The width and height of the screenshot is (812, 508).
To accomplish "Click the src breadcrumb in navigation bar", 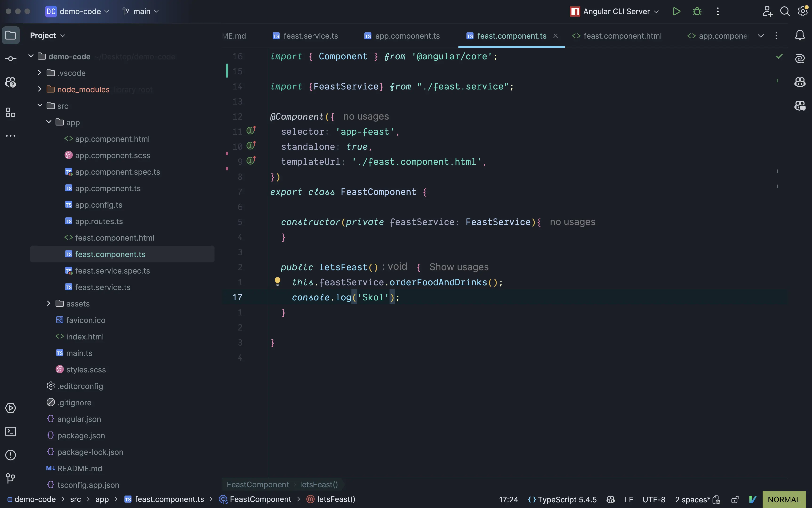I will pos(76,499).
